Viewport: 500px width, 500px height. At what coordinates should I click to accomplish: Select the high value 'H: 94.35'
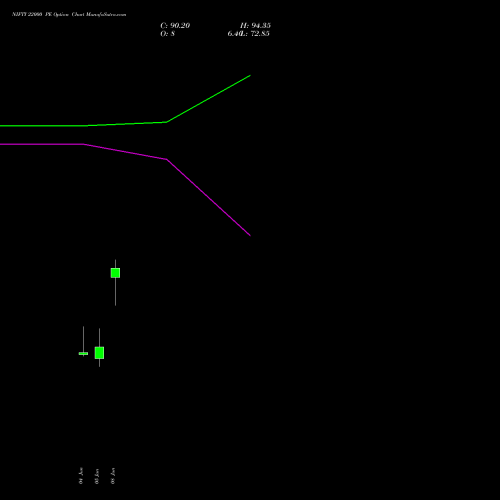[255, 26]
